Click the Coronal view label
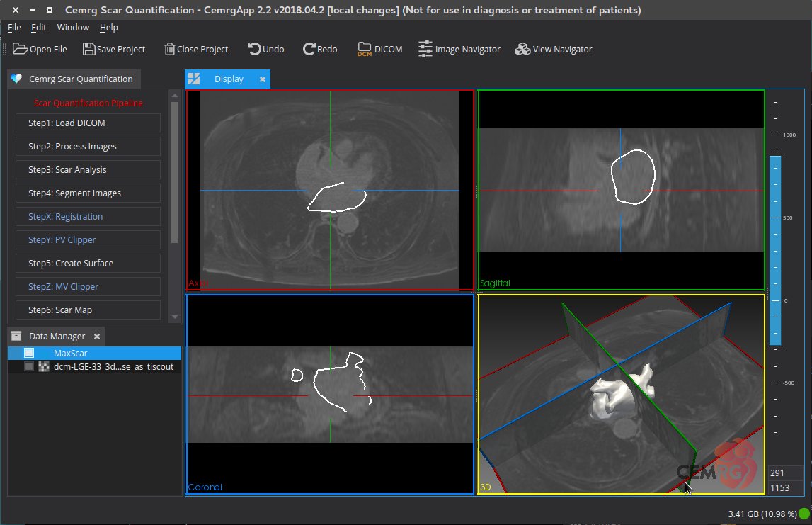Screen dimensions: 812x525 click(x=205, y=487)
